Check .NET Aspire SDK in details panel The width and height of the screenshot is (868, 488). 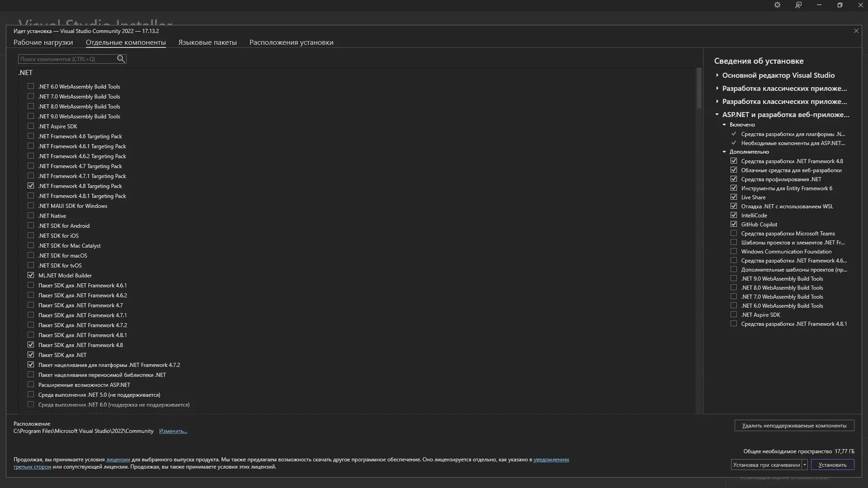[x=734, y=314]
